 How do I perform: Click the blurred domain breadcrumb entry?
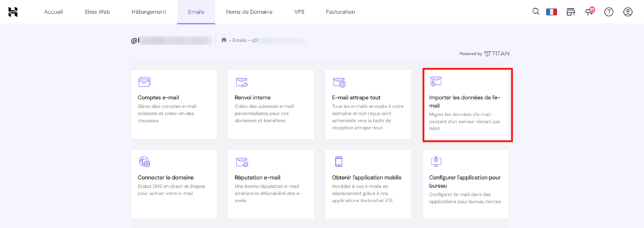pos(279,40)
